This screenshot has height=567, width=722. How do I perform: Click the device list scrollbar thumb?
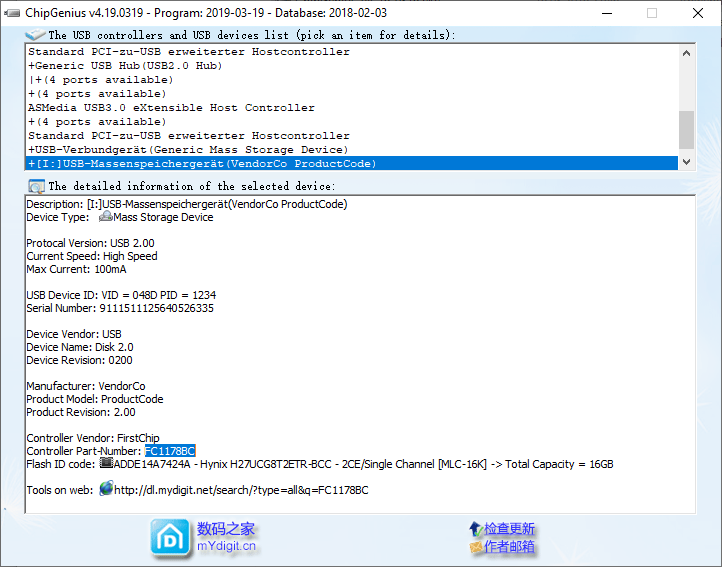(x=687, y=130)
